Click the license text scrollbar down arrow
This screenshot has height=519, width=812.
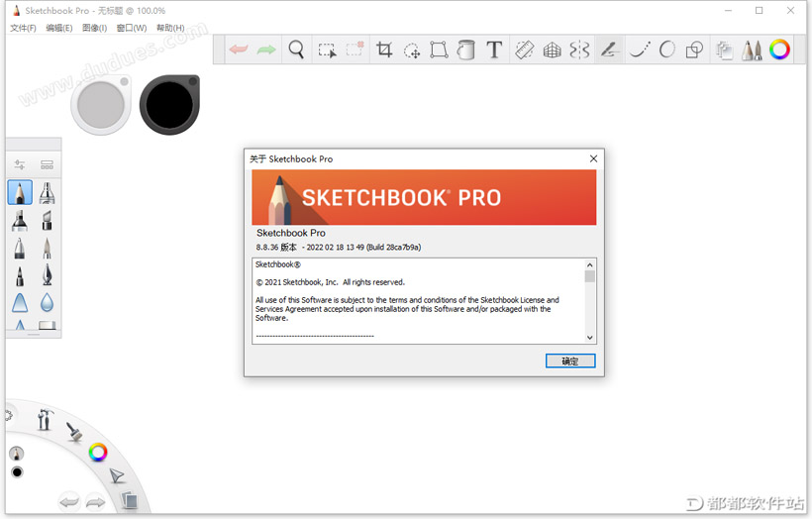pos(589,337)
